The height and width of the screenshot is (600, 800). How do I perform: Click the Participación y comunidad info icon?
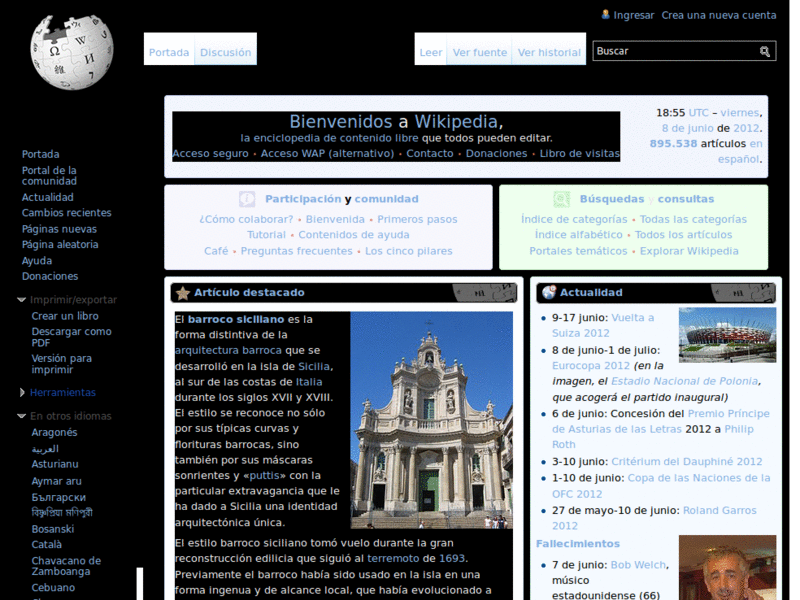247,199
